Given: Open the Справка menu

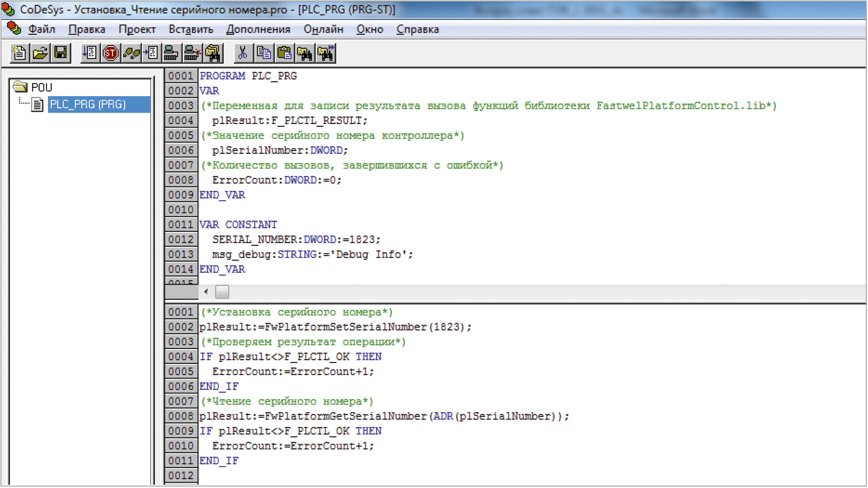Looking at the screenshot, I should (x=417, y=30).
